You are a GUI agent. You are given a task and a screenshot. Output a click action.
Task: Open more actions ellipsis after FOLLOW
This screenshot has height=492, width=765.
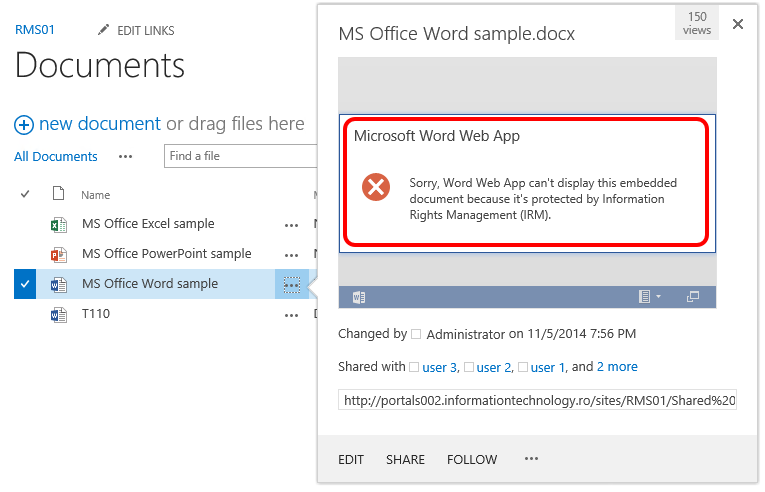tap(531, 458)
